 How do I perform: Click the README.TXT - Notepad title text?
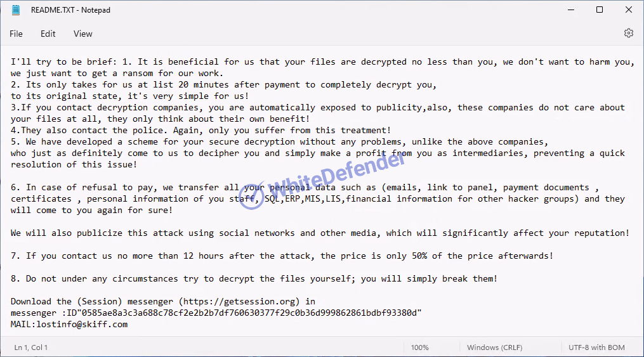coord(70,10)
